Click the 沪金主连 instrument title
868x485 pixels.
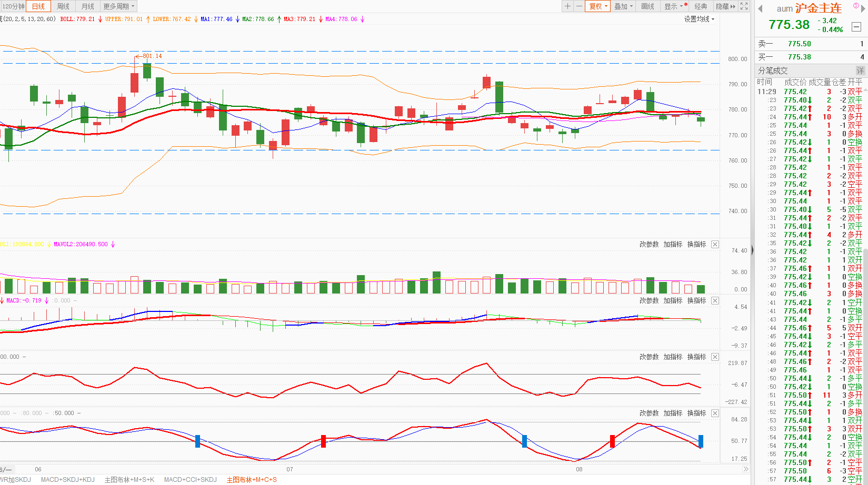pos(819,8)
